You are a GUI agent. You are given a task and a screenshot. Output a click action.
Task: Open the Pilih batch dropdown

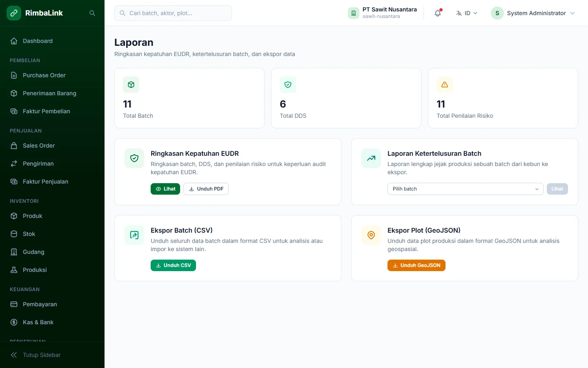coord(465,189)
